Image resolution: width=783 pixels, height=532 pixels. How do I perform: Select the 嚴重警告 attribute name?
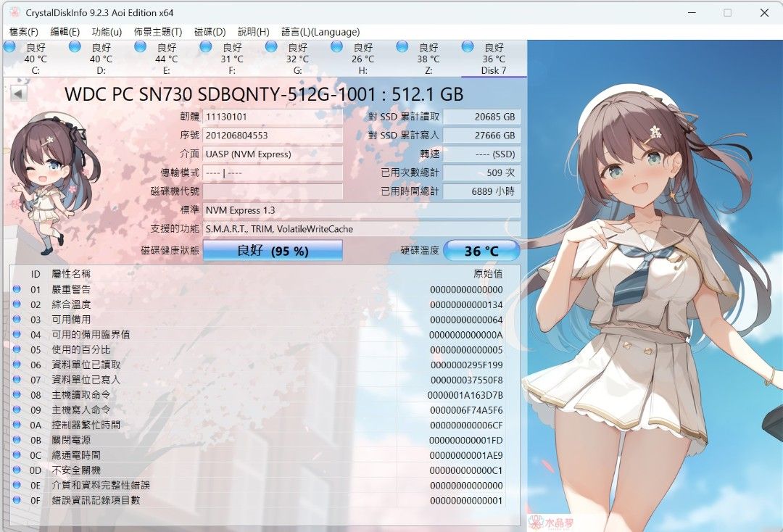(71, 289)
